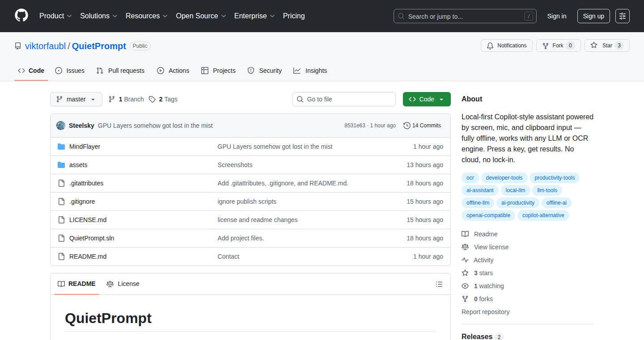Click the Sign in link
This screenshot has width=644, height=340.
pos(557,16)
